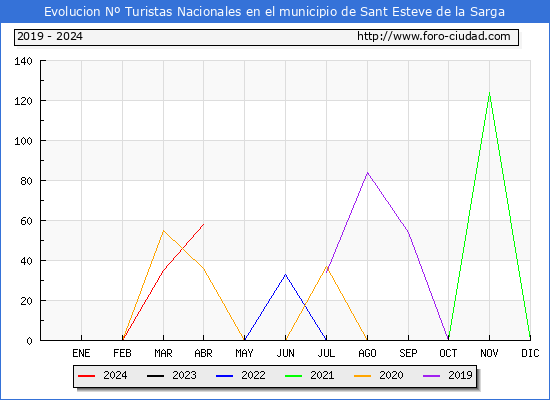This screenshot has width=550, height=400.
Task: Select the 2019 - 2024 date range label
Action: 50,36
